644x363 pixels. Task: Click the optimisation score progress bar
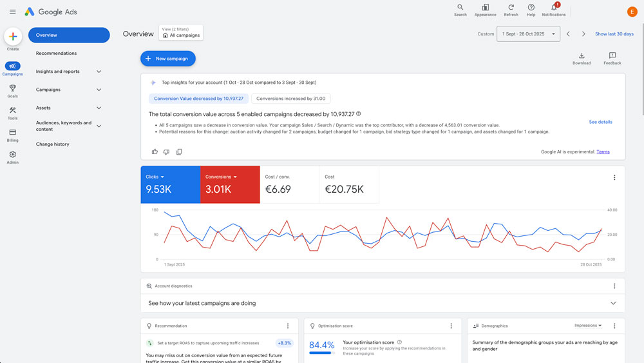click(322, 353)
